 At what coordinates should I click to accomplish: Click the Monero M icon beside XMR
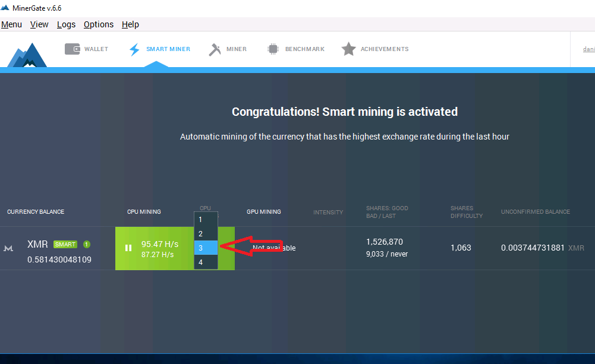pos(8,248)
